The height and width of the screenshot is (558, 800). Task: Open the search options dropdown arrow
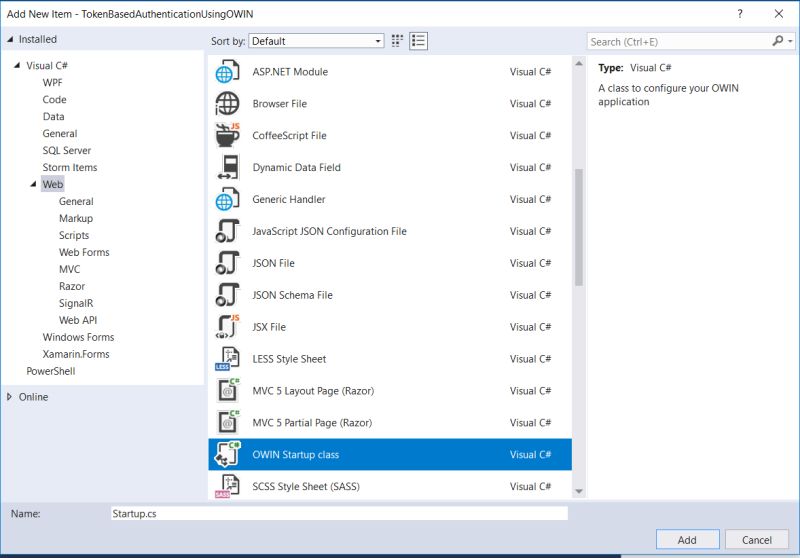pyautogui.click(x=790, y=41)
